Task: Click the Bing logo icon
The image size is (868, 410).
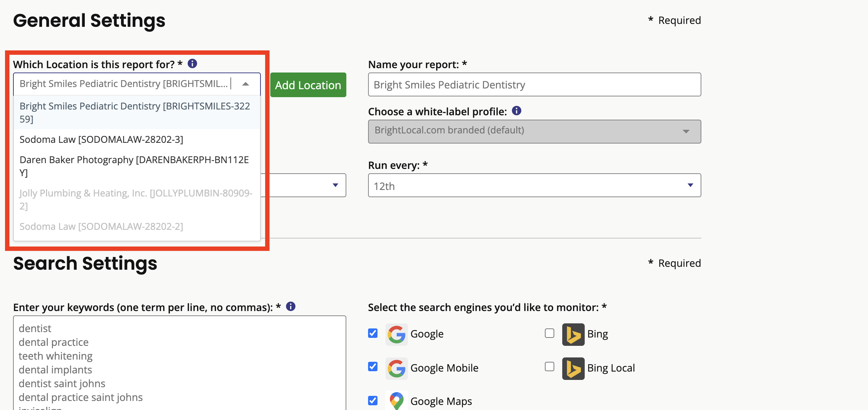Action: click(x=573, y=334)
